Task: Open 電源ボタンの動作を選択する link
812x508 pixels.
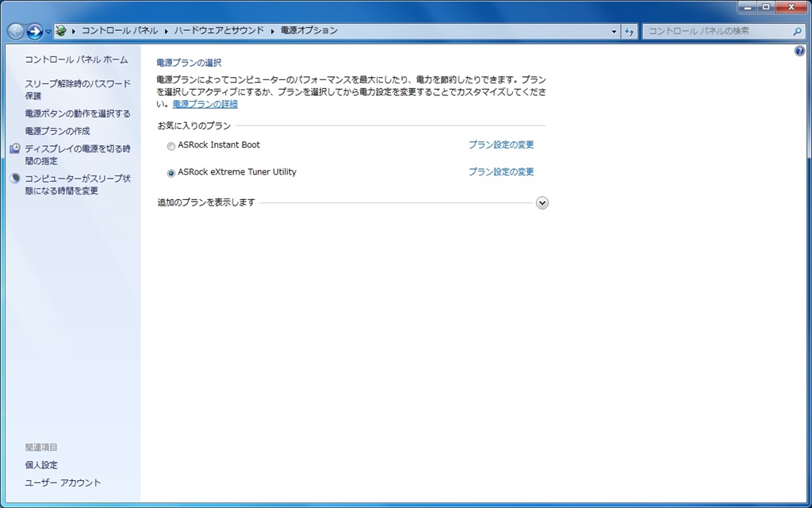Action: [x=78, y=114]
